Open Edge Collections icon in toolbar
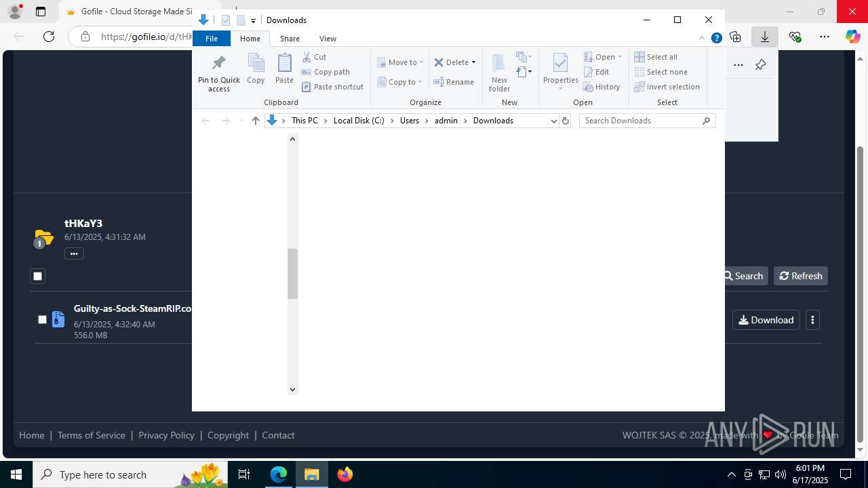This screenshot has height=488, width=868. click(735, 37)
